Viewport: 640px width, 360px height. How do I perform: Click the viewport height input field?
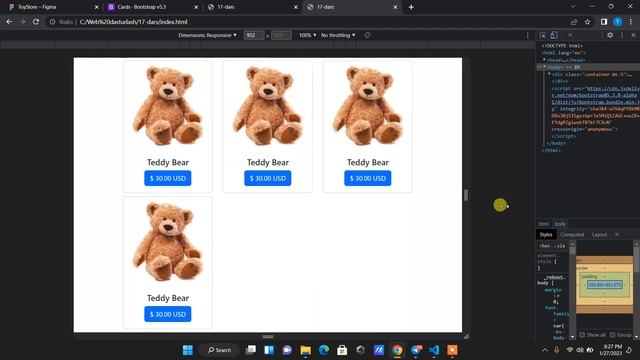tap(281, 36)
